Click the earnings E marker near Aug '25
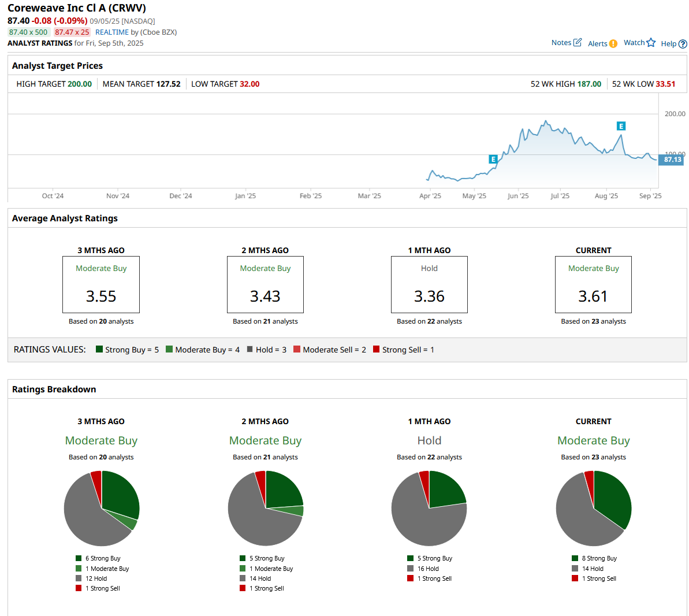 pyautogui.click(x=621, y=126)
